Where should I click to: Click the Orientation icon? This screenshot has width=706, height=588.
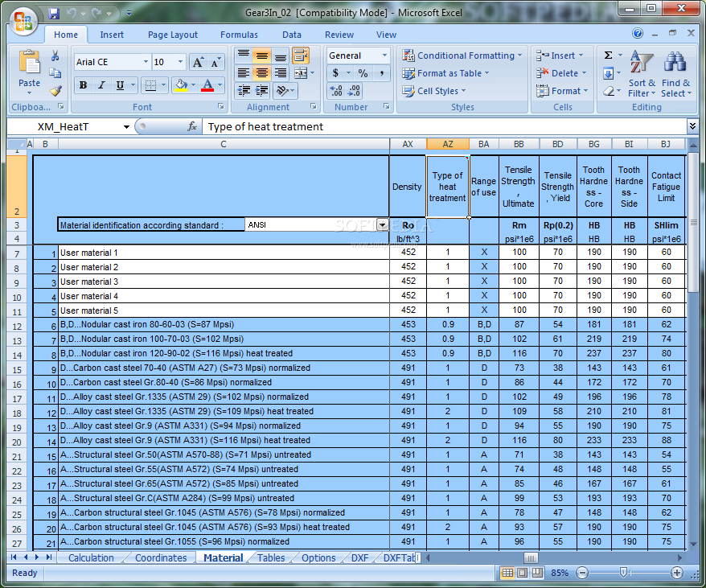tap(282, 91)
